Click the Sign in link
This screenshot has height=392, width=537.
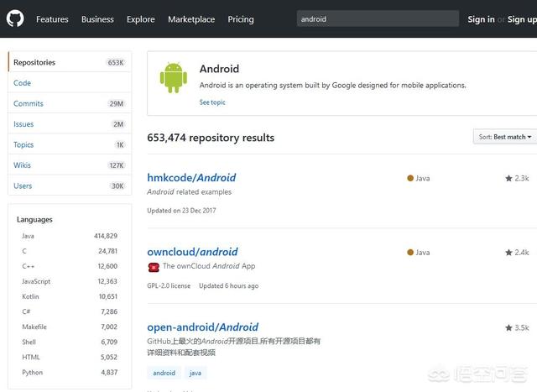pyautogui.click(x=481, y=19)
